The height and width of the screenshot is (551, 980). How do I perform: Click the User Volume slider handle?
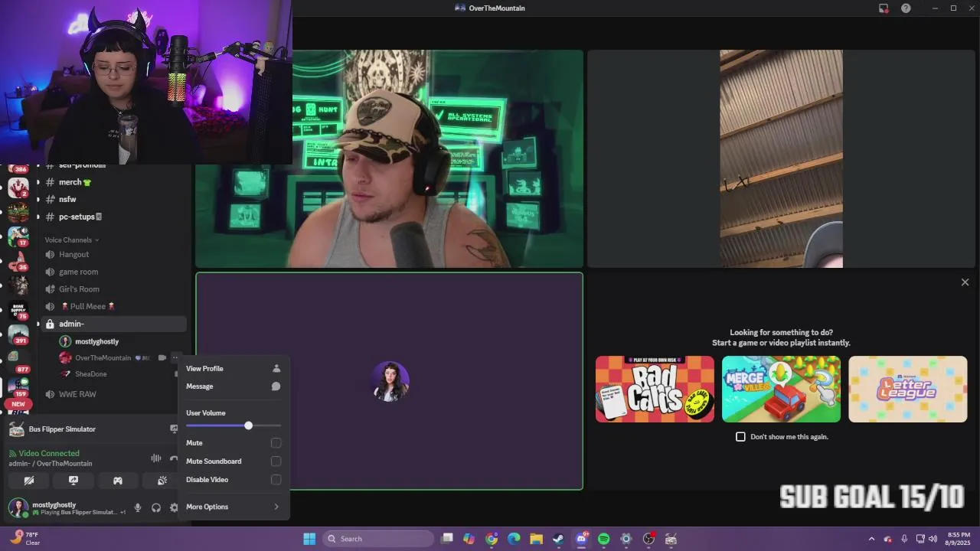[248, 425]
